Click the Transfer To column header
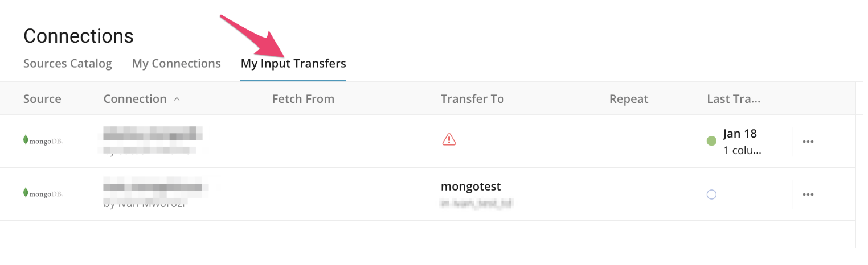 pos(472,99)
